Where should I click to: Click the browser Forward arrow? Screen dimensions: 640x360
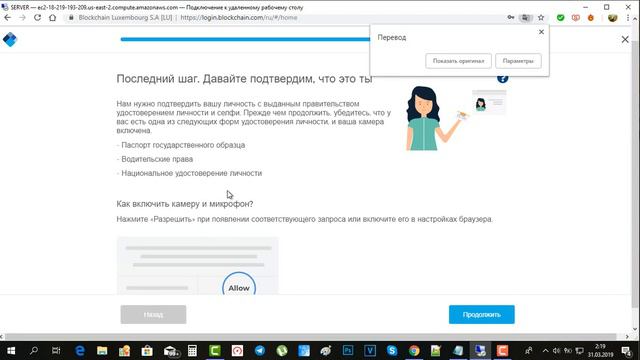click(22, 18)
